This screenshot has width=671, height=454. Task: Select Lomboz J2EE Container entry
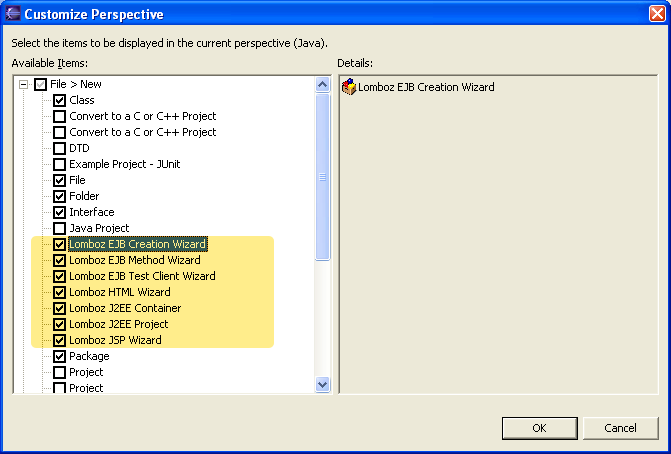point(125,308)
